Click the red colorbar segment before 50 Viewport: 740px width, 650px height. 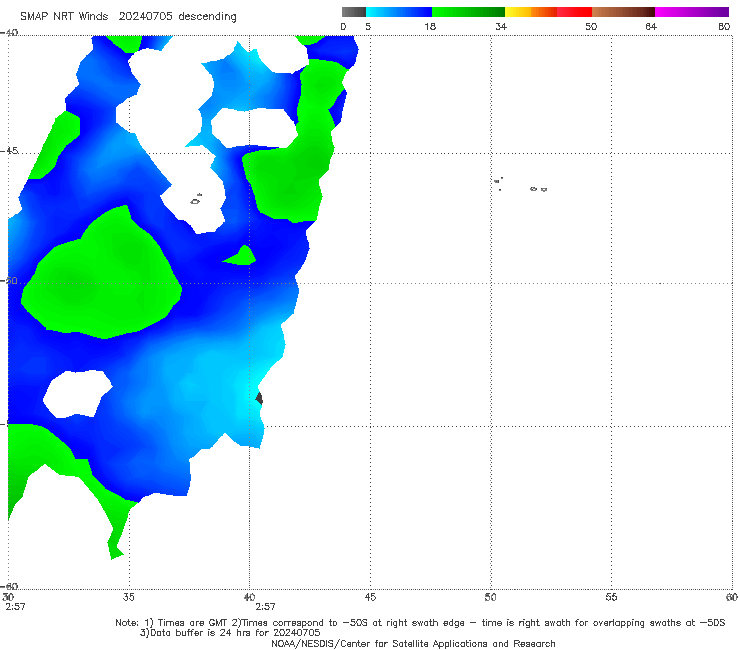[574, 12]
